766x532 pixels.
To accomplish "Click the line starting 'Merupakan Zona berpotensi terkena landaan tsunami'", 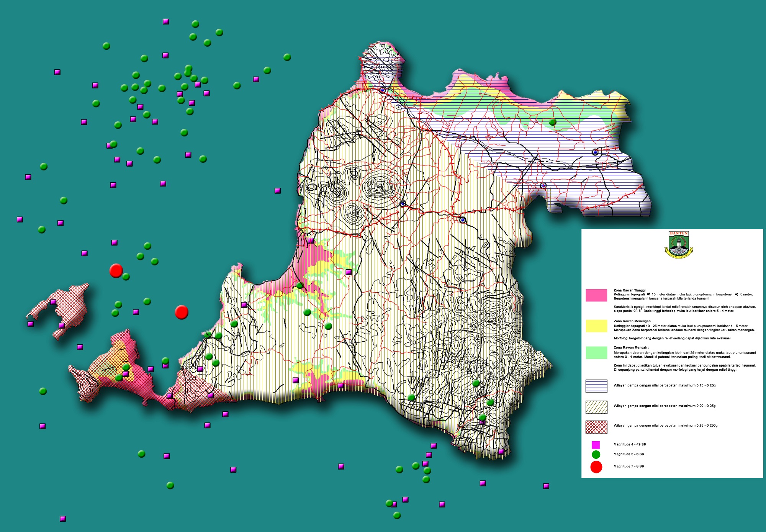I will click(684, 330).
